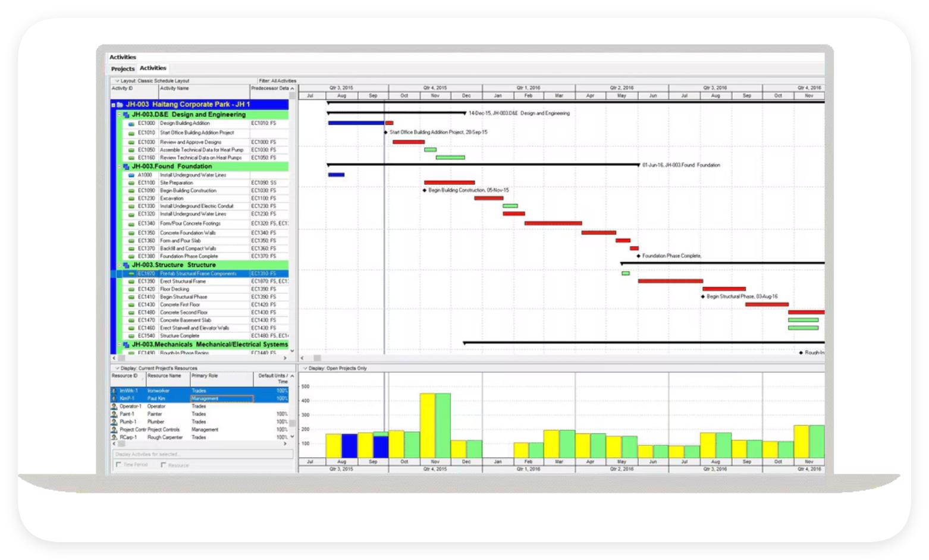Select the Operator-1 resource person icon
The image size is (929, 560).
[x=114, y=407]
